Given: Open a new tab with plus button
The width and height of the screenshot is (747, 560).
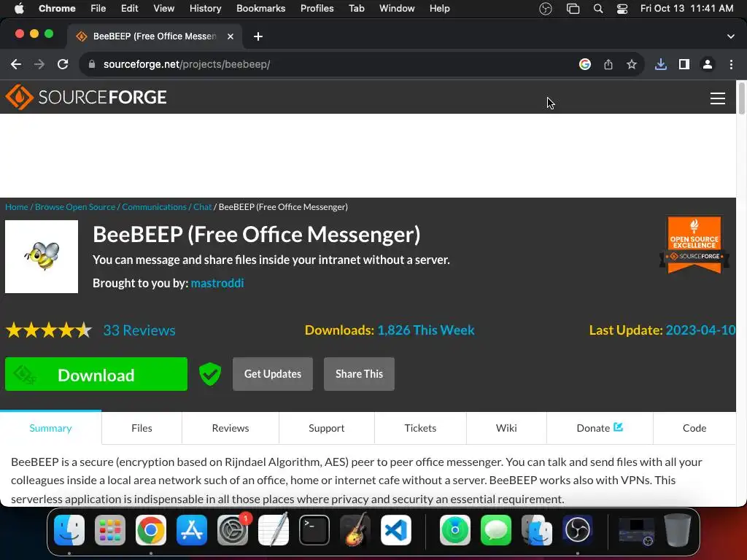Looking at the screenshot, I should point(258,36).
